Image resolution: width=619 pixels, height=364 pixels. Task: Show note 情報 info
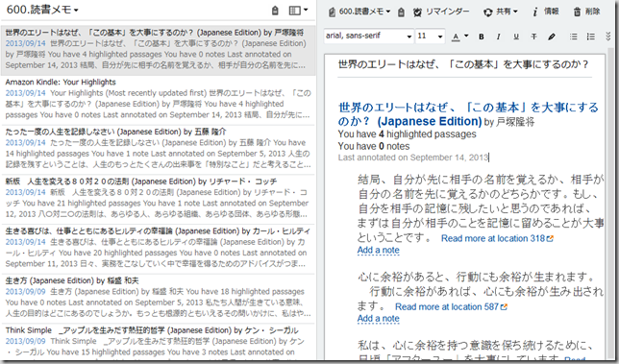(x=546, y=12)
